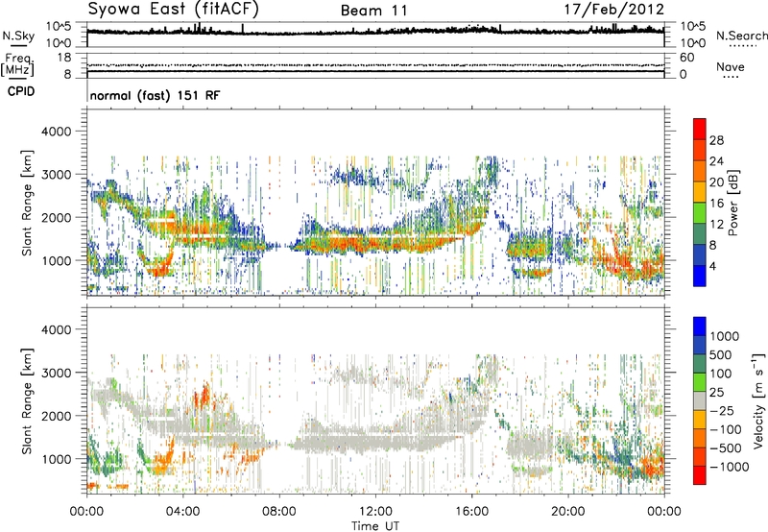Click the orange power echo near 12:00 UT
Viewport: 768px width, 532px height.
point(375,244)
